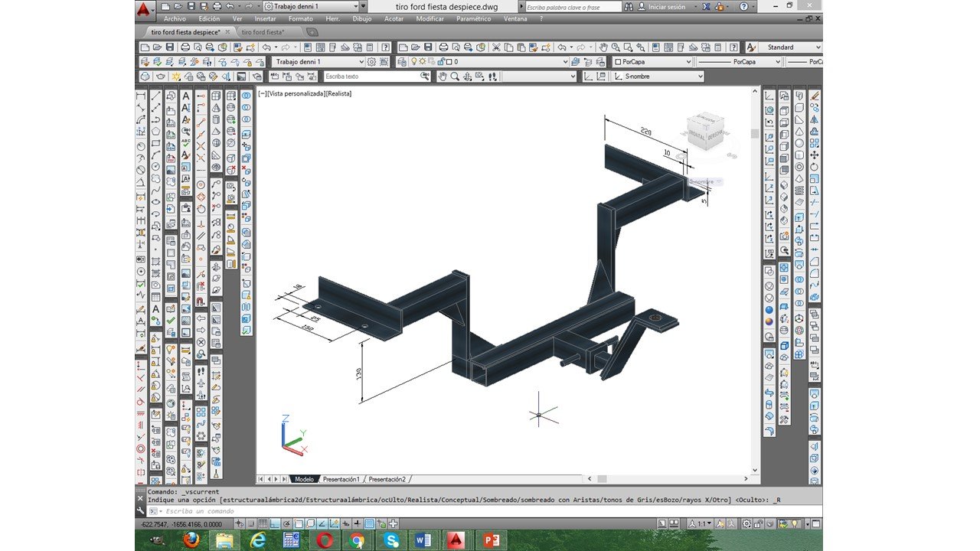Open the [Realista] visual style control

(338, 93)
